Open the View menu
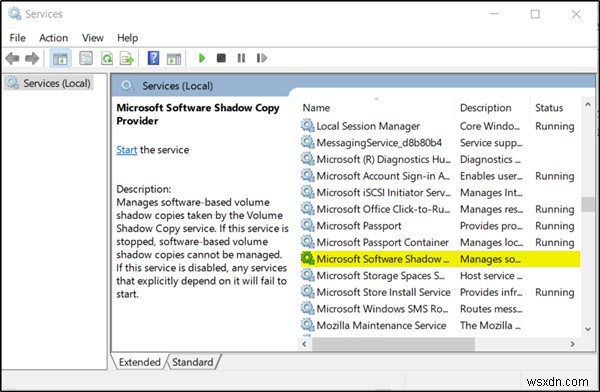The height and width of the screenshot is (392, 600). 93,38
